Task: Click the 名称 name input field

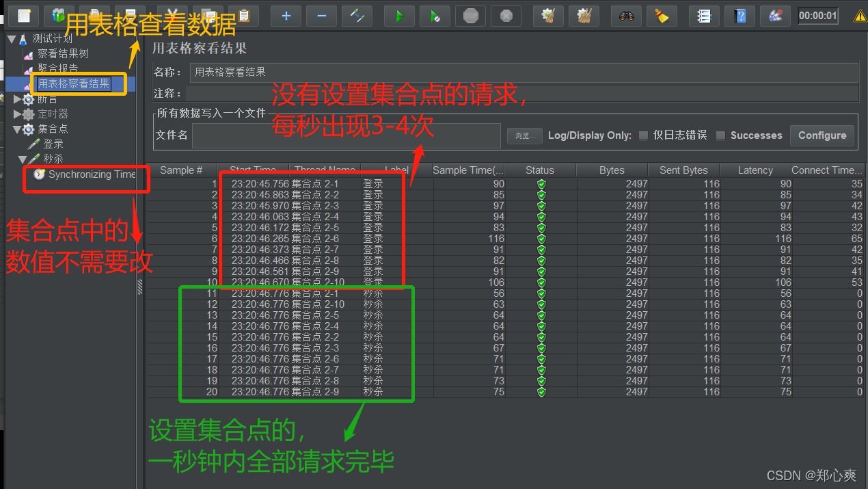Action: [x=524, y=72]
